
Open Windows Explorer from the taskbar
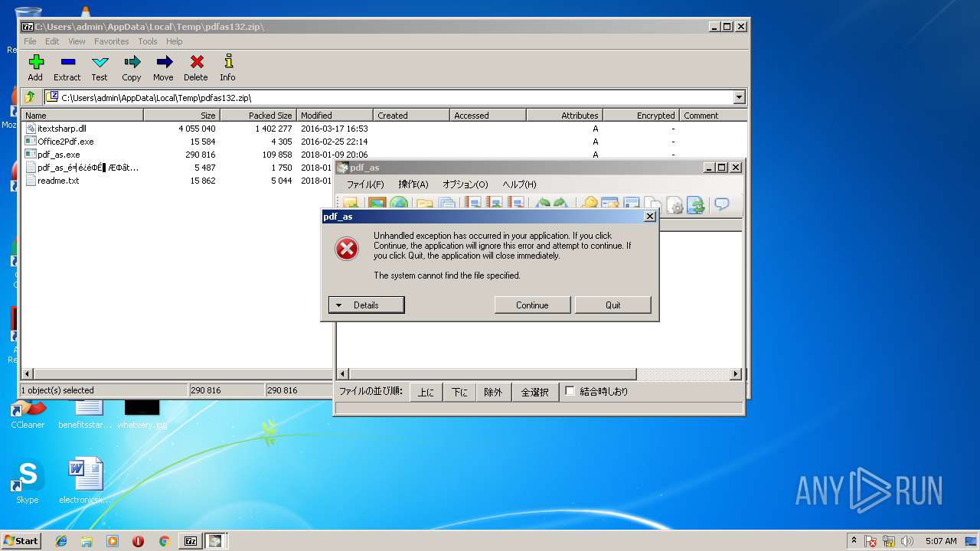pyautogui.click(x=87, y=541)
